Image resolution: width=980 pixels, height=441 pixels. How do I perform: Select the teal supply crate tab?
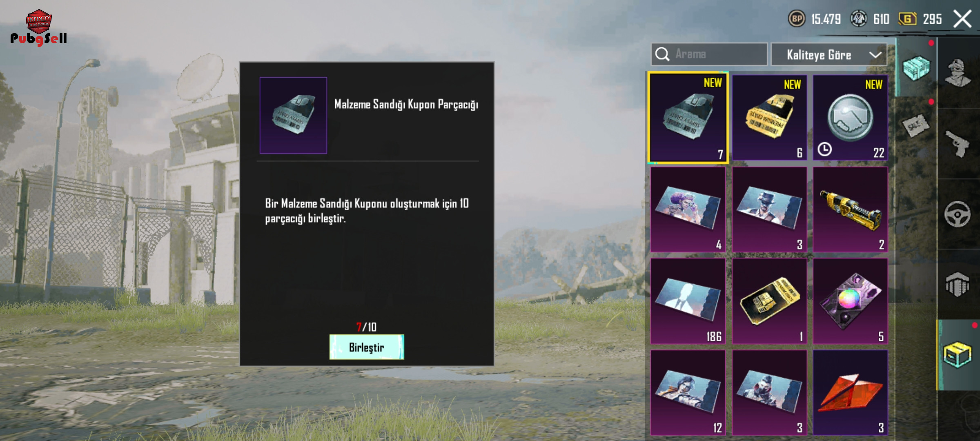[916, 68]
